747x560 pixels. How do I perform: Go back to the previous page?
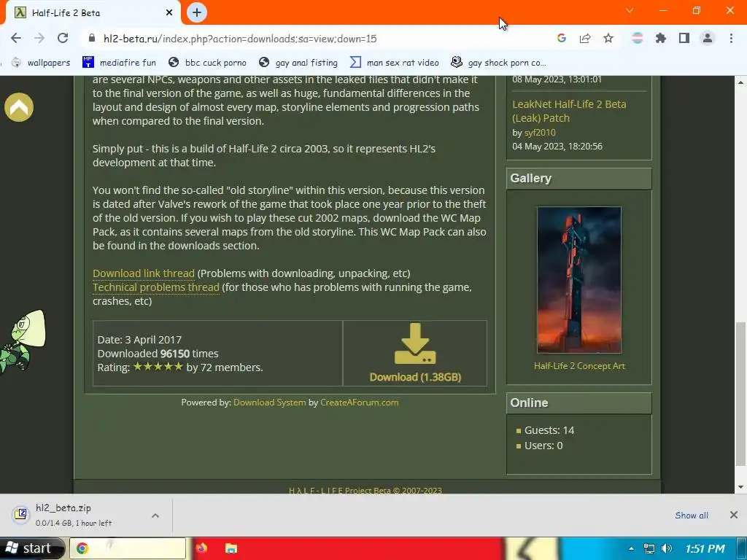[x=16, y=38]
